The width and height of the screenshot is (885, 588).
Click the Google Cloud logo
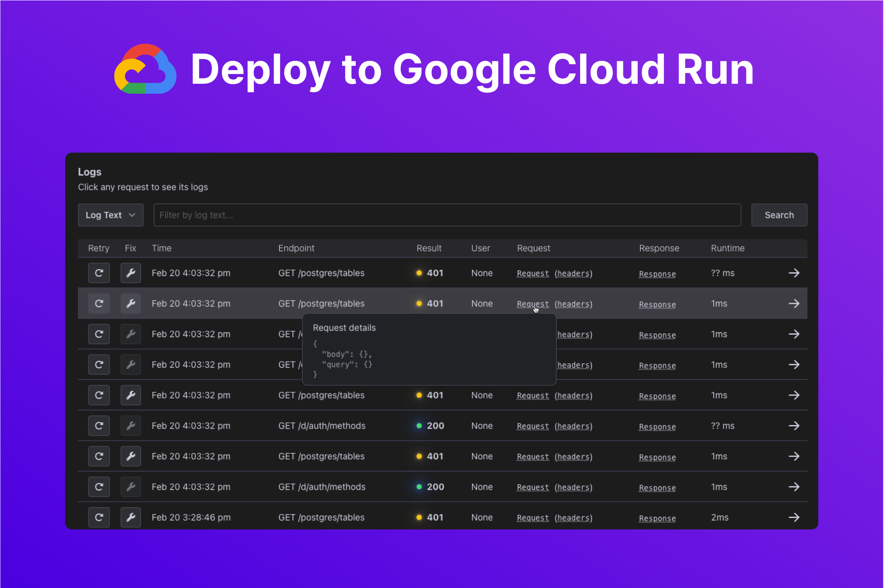(145, 69)
